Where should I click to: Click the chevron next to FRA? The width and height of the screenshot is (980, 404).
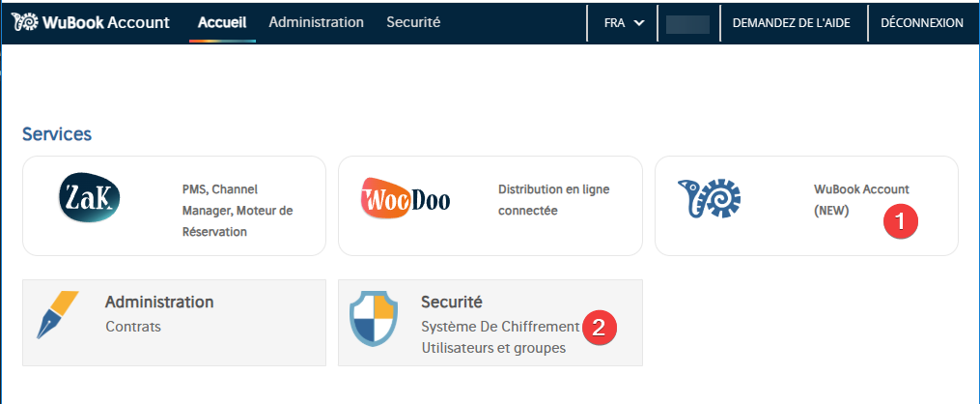coord(639,23)
